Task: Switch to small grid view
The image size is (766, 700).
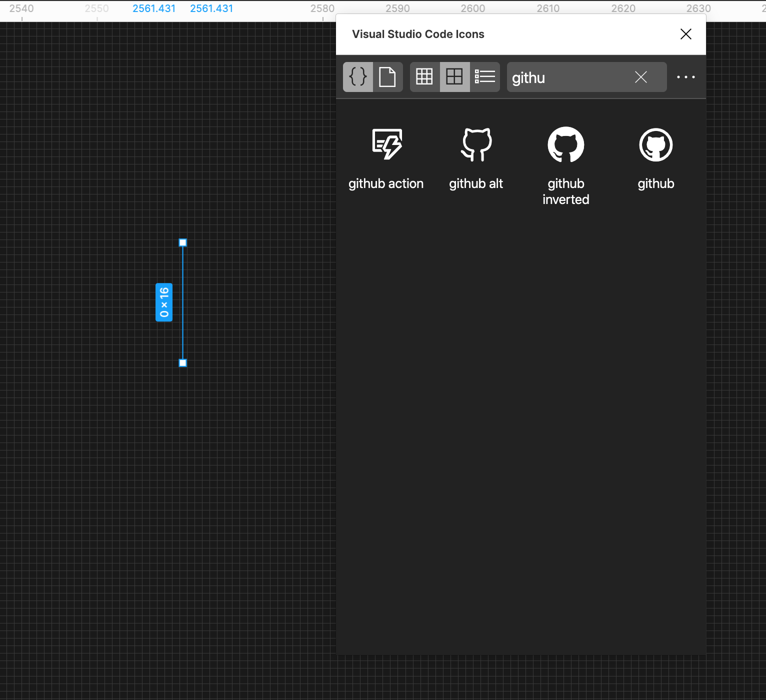Action: tap(424, 77)
